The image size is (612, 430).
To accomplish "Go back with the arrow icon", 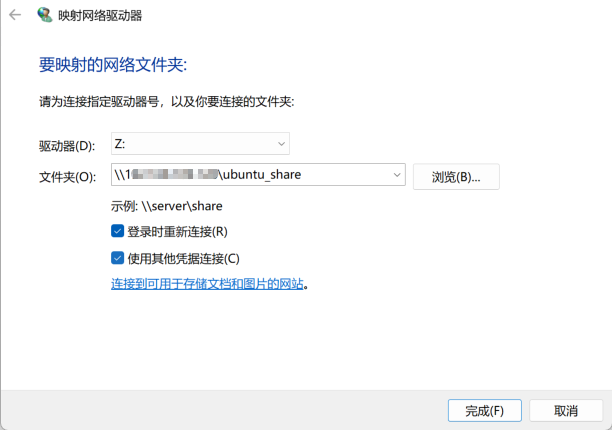I will pos(15,15).
